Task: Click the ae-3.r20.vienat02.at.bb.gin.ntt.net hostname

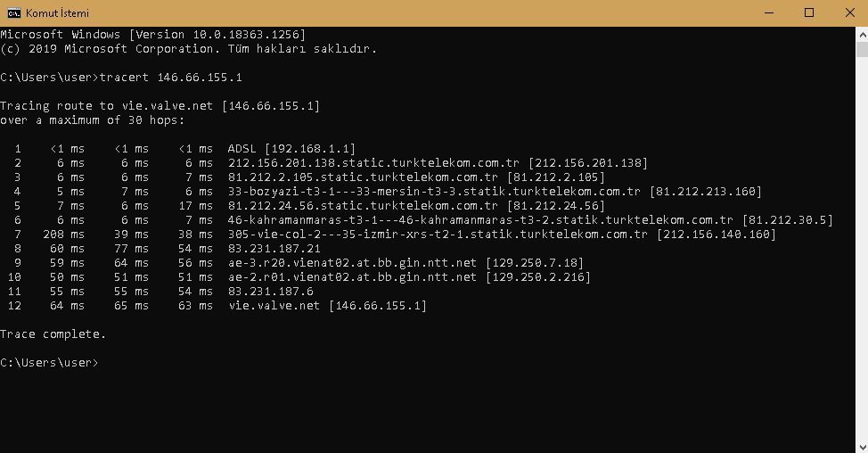Action: click(352, 262)
